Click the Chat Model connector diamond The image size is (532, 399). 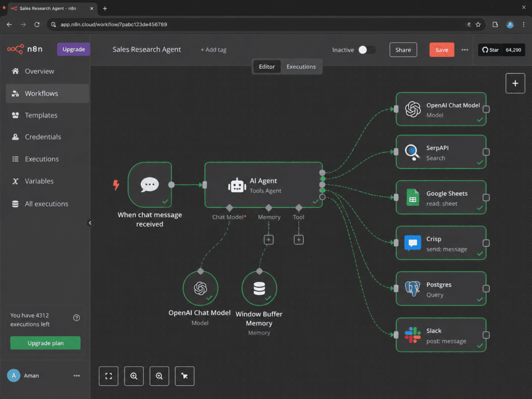coord(229,207)
